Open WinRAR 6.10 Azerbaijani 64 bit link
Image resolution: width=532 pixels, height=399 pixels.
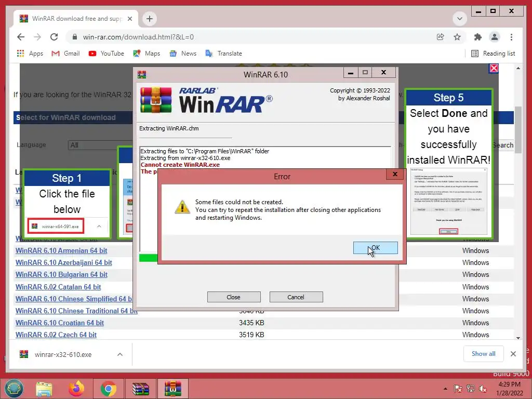click(x=63, y=262)
